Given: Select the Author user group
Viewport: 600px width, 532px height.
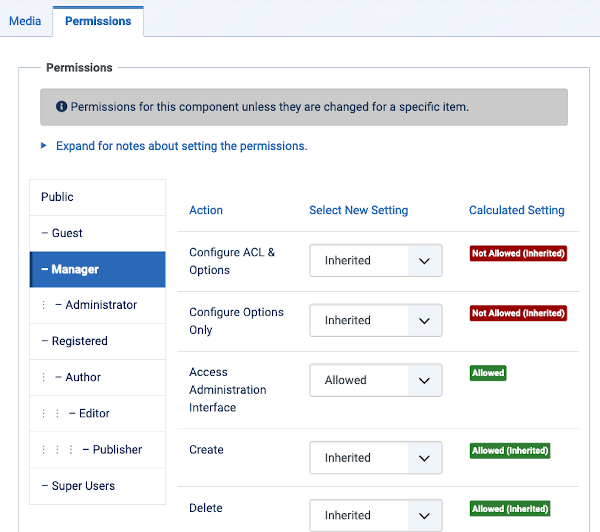Looking at the screenshot, I should [98, 377].
